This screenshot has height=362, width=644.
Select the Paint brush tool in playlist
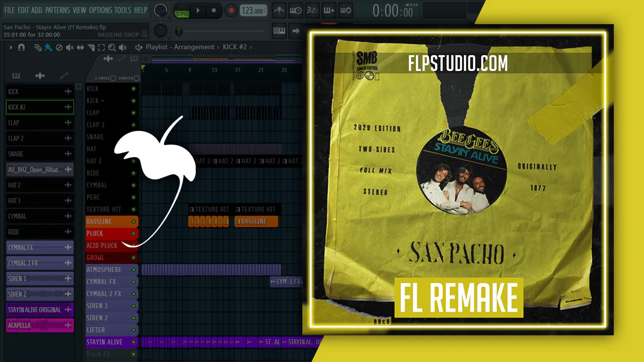[x=48, y=47]
